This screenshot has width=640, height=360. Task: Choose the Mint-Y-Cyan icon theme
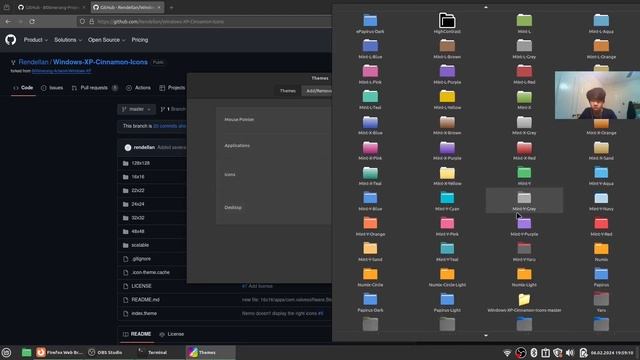click(447, 200)
